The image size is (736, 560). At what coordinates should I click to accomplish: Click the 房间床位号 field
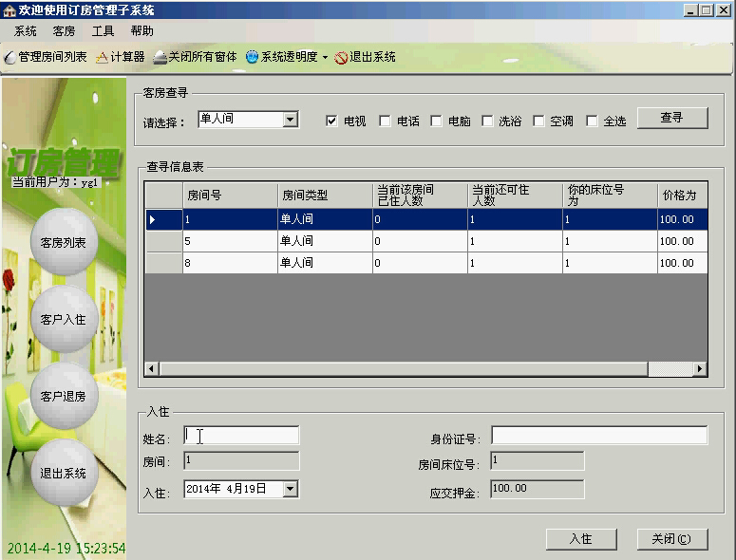(x=538, y=460)
